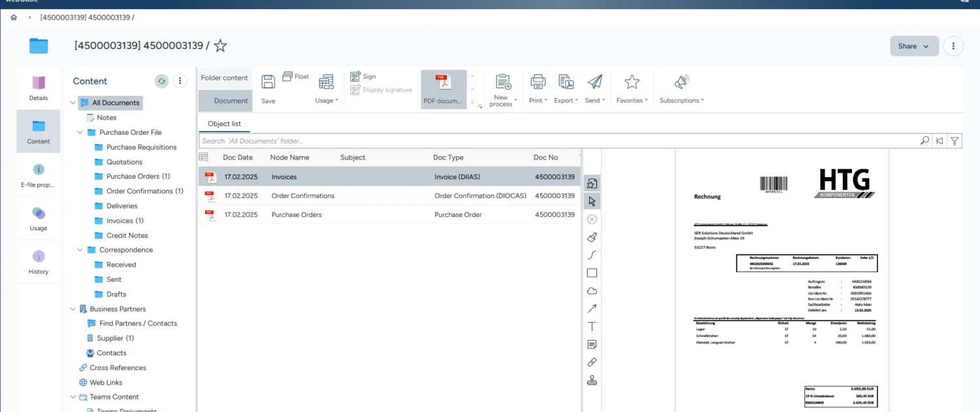
Task: Collapse the Correspondence tree node
Action: 80,250
